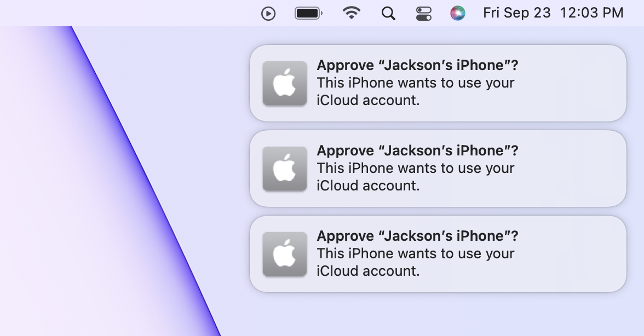
Task: Click the iCloud account text in the top notification
Action: pos(368,101)
